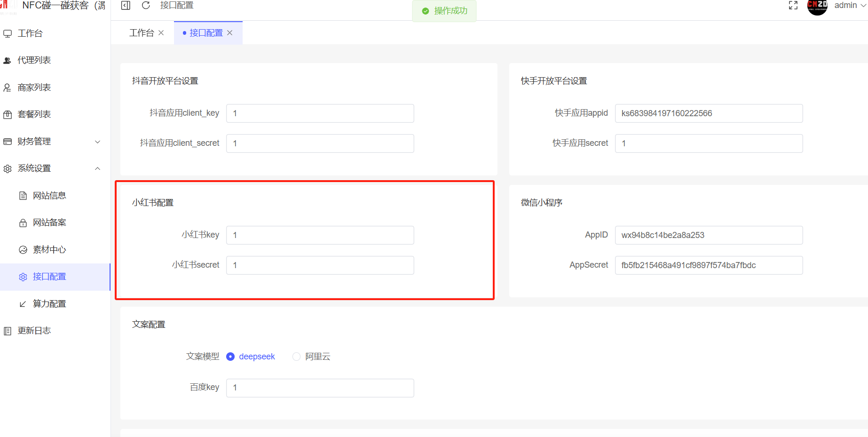
Task: Collapse the sidebar with the fold icon
Action: [126, 6]
